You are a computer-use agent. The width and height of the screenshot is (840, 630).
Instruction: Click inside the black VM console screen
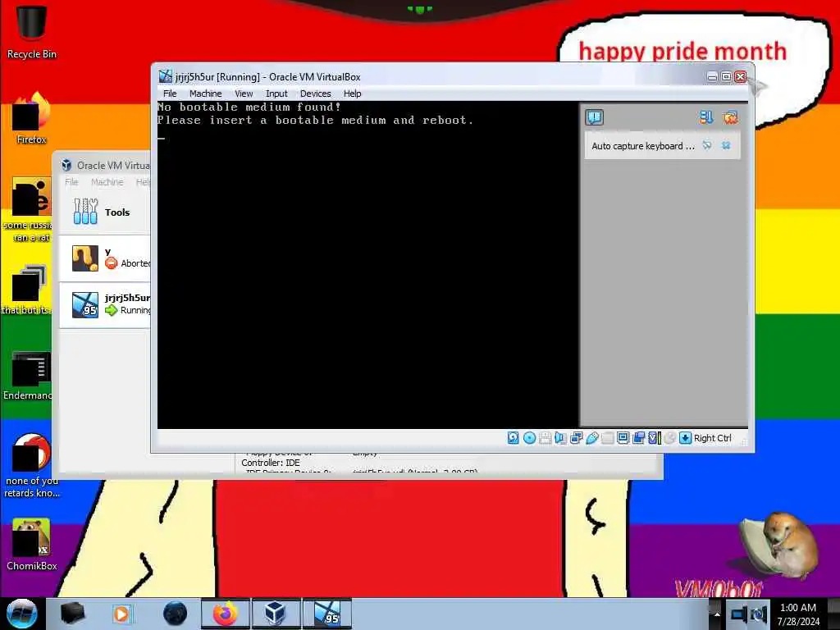tap(367, 265)
